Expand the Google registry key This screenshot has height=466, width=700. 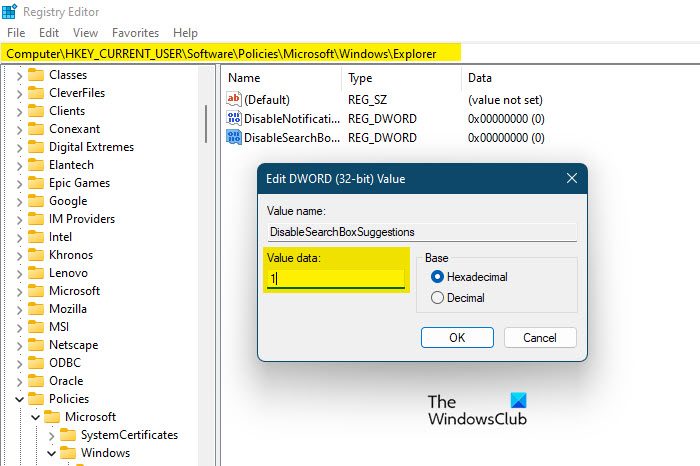18,201
